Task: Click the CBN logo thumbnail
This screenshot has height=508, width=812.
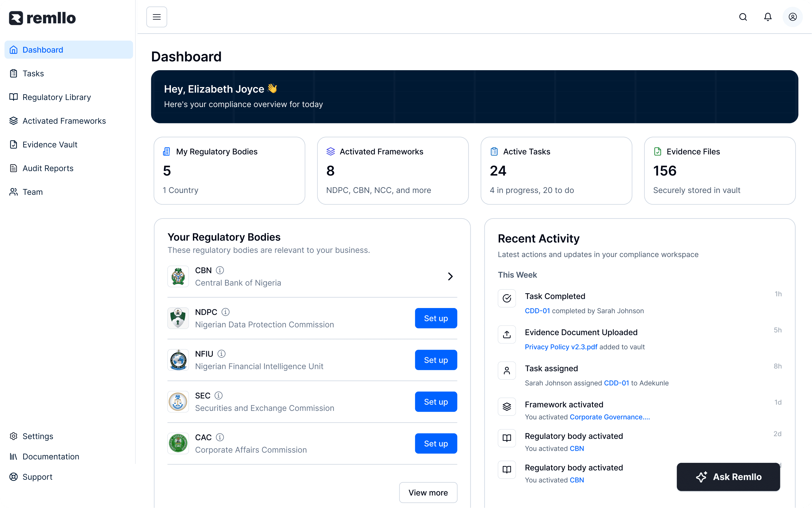Action: [178, 276]
